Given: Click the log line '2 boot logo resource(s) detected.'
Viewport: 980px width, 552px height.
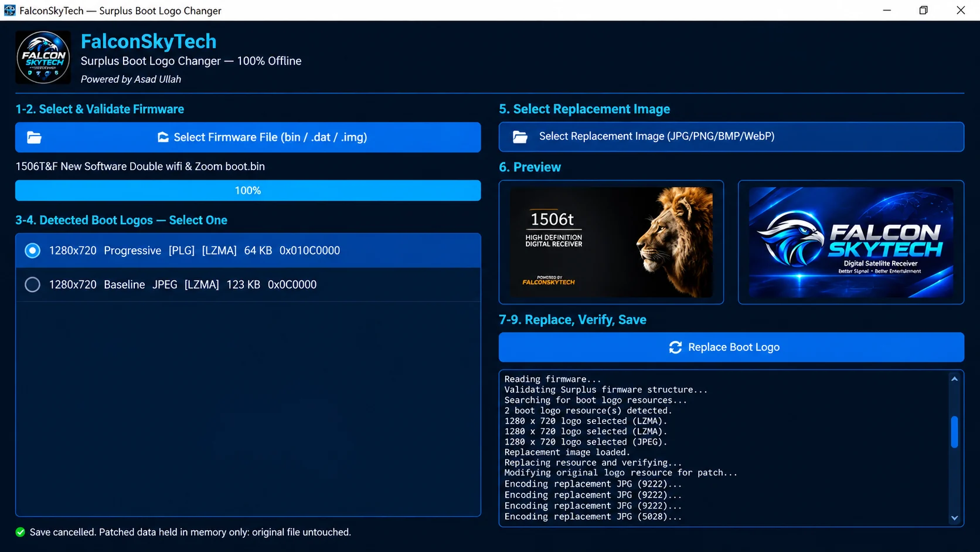Looking at the screenshot, I should click(588, 411).
